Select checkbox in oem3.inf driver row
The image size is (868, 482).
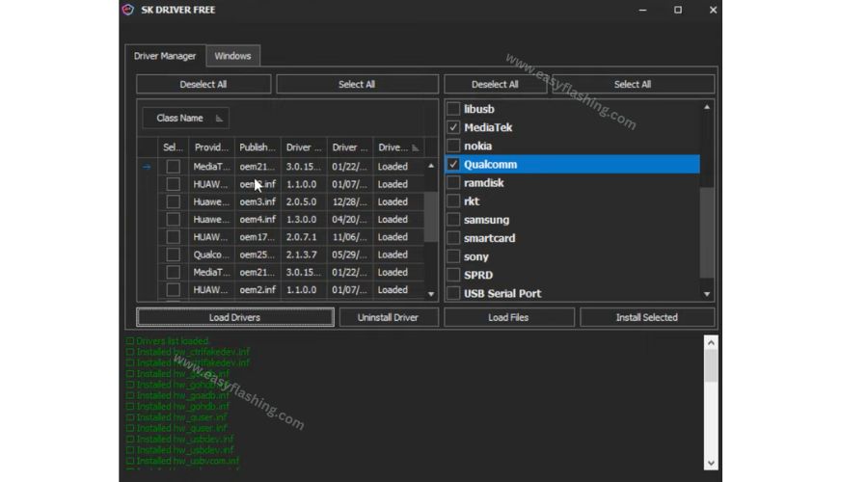[174, 201]
